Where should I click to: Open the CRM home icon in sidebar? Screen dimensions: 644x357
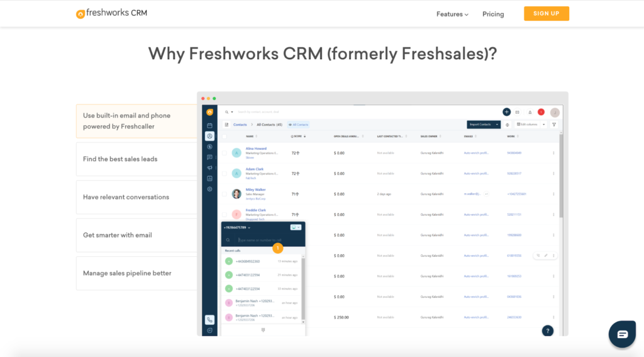[x=210, y=112]
